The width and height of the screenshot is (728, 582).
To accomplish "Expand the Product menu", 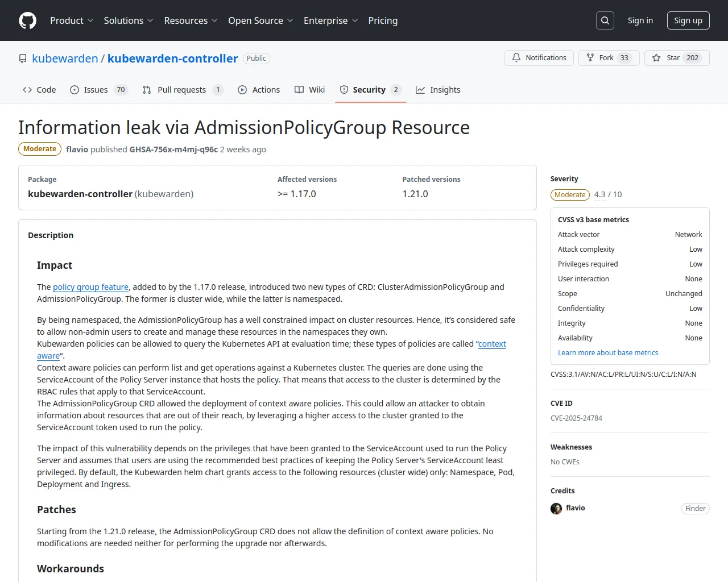I will coord(72,20).
